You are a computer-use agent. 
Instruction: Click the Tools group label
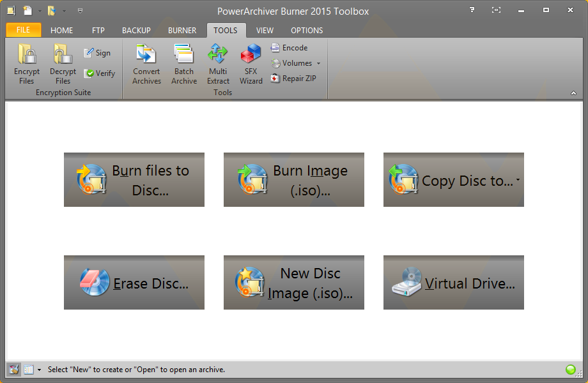[x=223, y=93]
